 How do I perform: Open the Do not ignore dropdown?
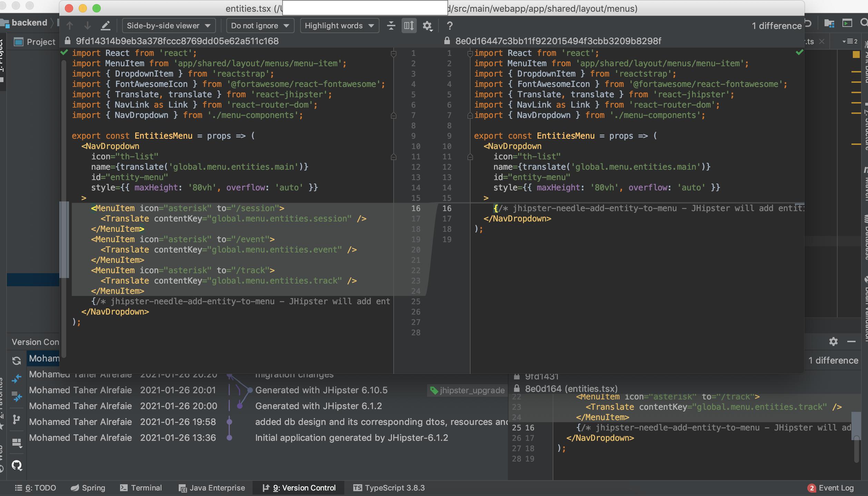pos(260,26)
